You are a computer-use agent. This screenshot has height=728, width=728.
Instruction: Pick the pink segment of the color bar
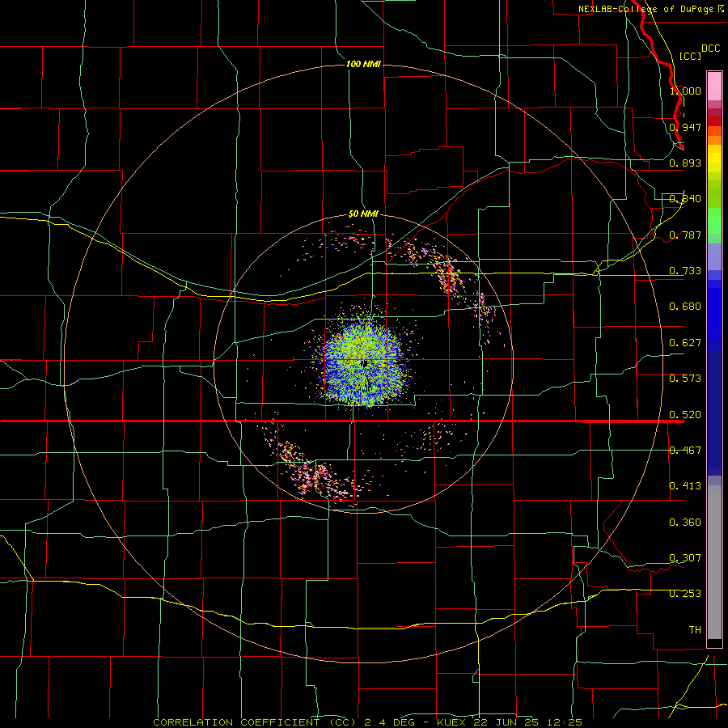[714, 87]
